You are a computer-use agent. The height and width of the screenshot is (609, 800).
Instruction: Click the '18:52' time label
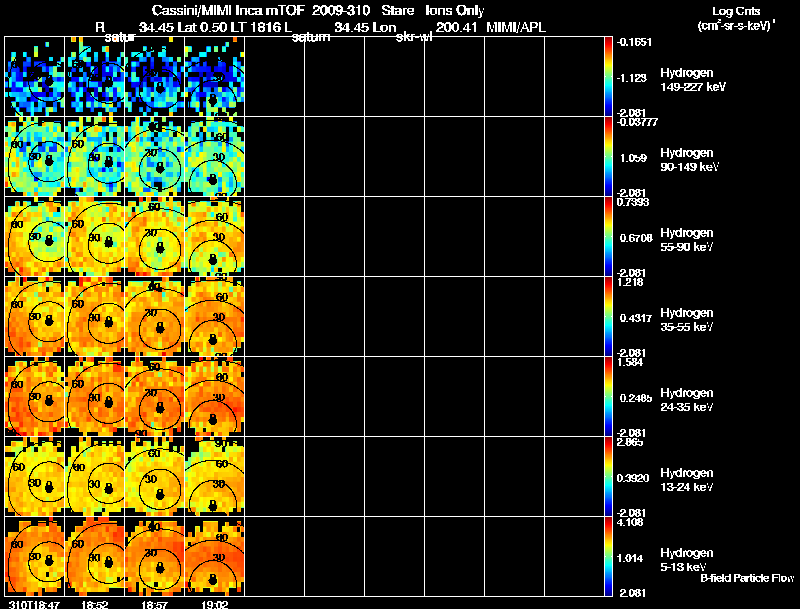[x=94, y=604]
